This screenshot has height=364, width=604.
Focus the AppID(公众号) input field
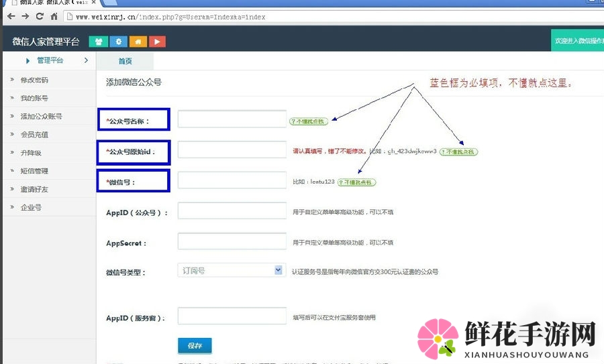click(232, 210)
